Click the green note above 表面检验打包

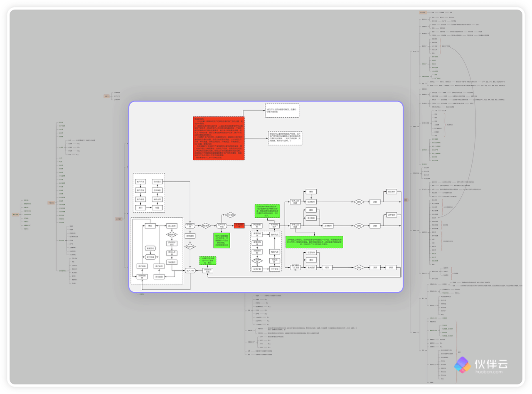coord(207,261)
